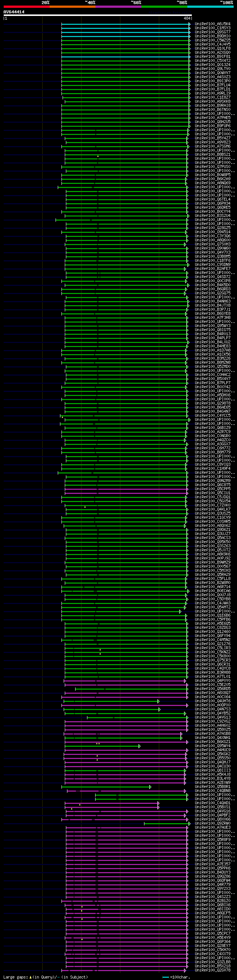Viewport: 237px width, 980px height.
Task: Select the UniRef100_B7FLU4 entry
Action: (x=213, y=85)
